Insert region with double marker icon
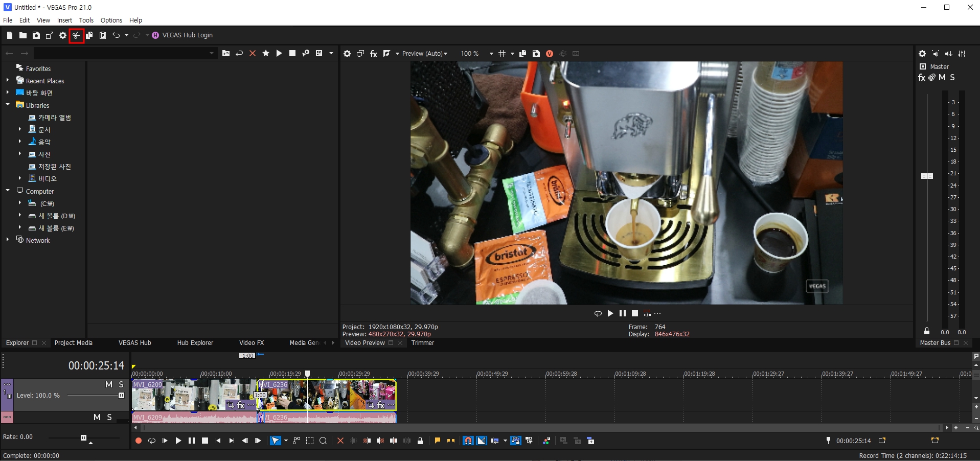The height and width of the screenshot is (461, 980). [451, 441]
